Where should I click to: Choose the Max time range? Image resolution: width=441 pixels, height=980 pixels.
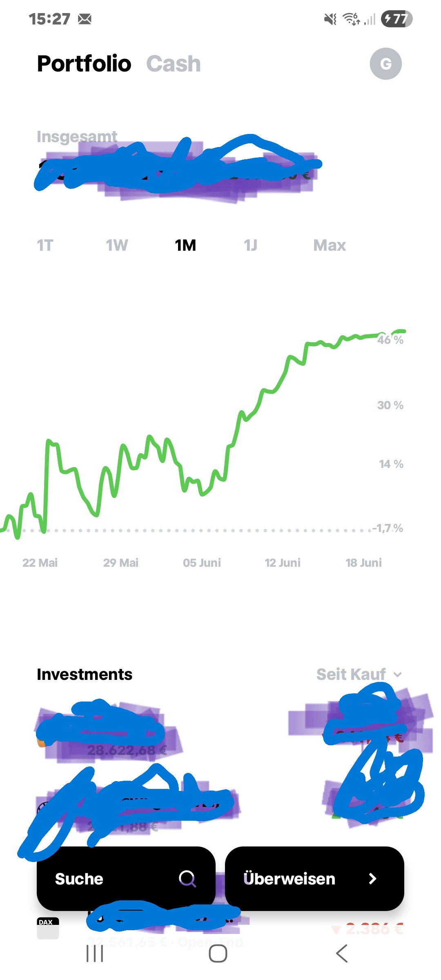(329, 245)
